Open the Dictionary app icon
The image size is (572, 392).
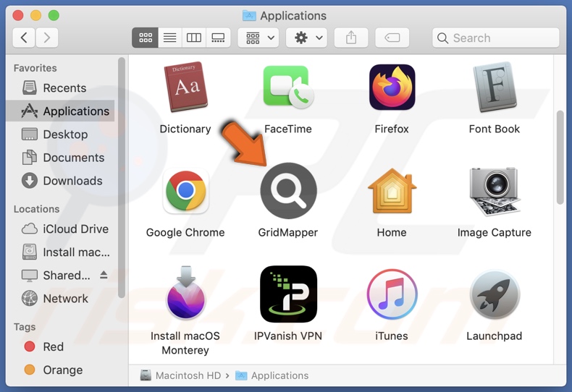(185, 87)
